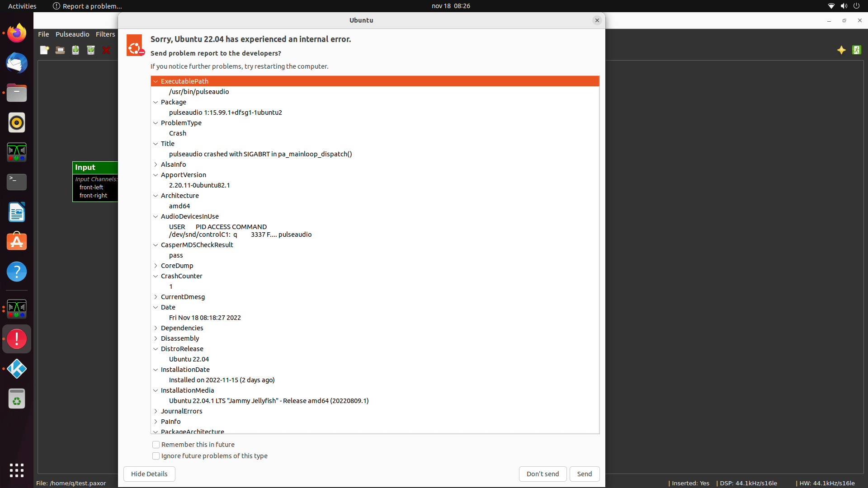Collapse the AudioDevicesInUse entry

(x=156, y=216)
